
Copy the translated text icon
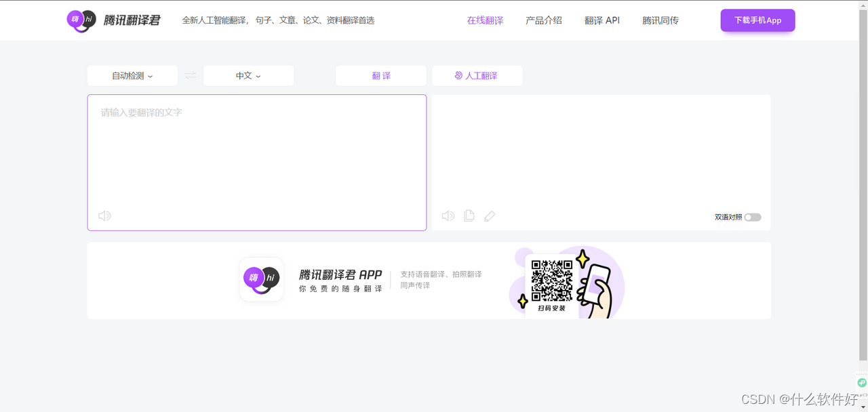click(x=469, y=215)
